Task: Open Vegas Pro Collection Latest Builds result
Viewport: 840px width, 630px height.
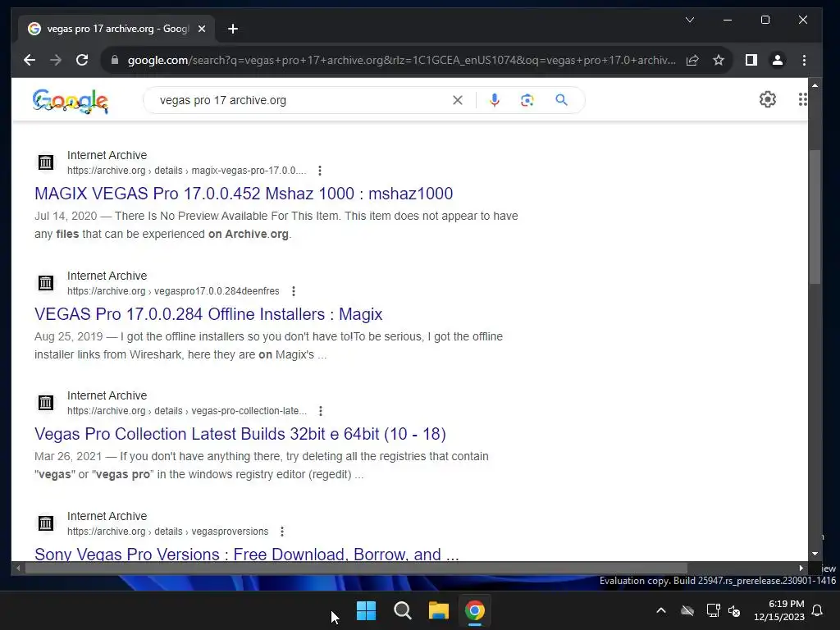Action: 240,434
